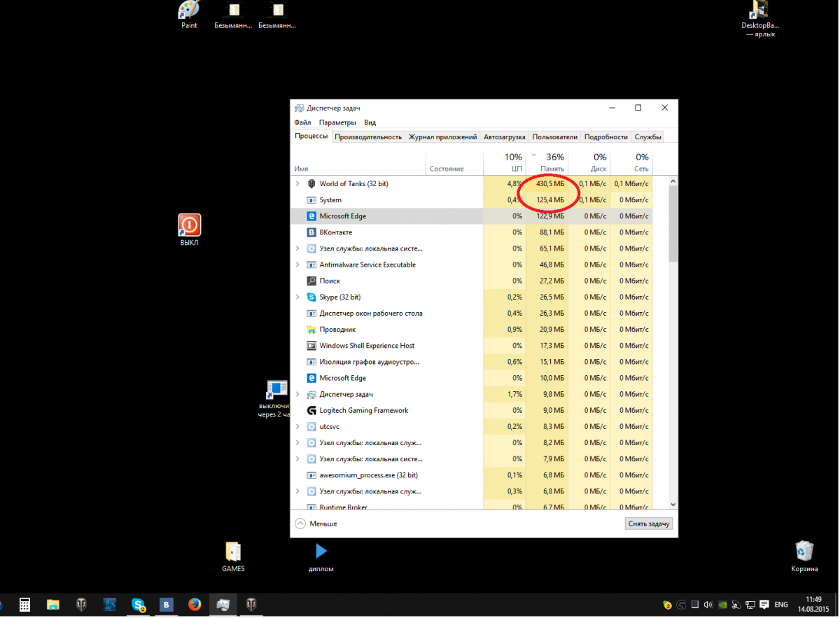Open the Корзина recycle bin icon

[804, 553]
